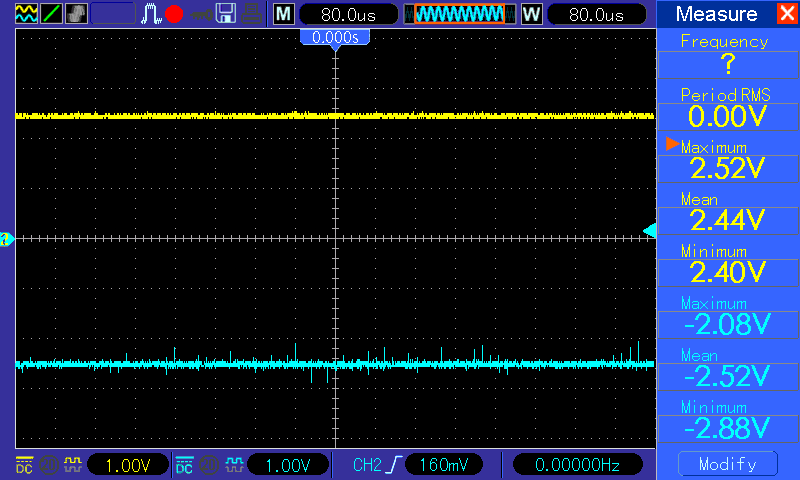Click the yellow CH1 square-wave probe icon
Screen dimensions: 800x480
[x=73, y=465]
